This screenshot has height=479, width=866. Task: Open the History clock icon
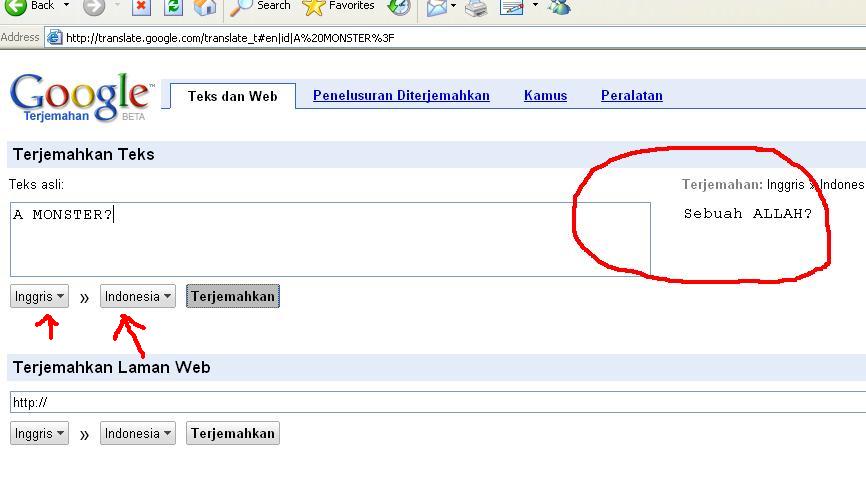click(x=399, y=6)
